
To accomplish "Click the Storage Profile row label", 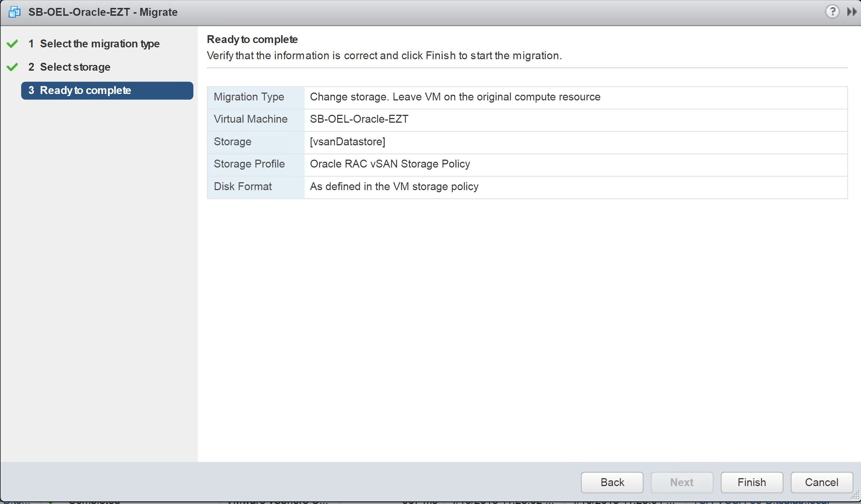I will (x=249, y=164).
